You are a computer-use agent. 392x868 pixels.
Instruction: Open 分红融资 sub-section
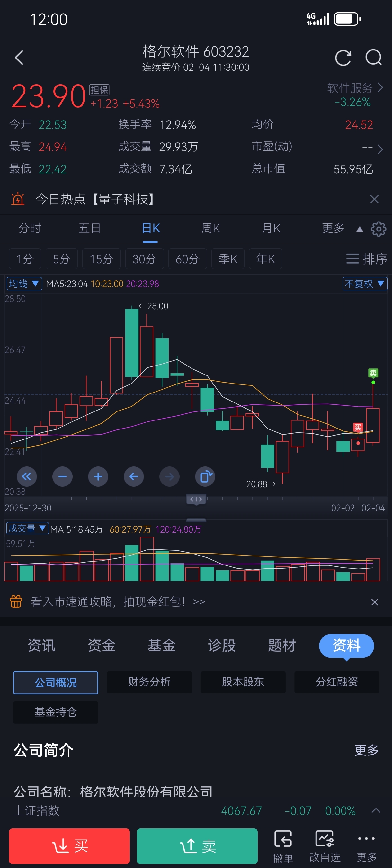click(337, 682)
